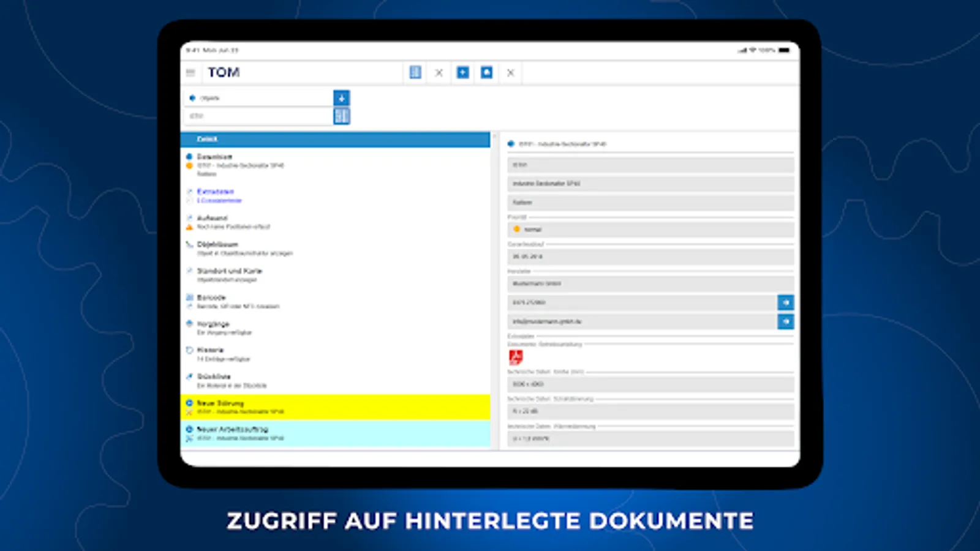Image resolution: width=980 pixels, height=551 pixels.
Task: Create Neuer Arbeitsauftrag from cyan row
Action: (336, 433)
